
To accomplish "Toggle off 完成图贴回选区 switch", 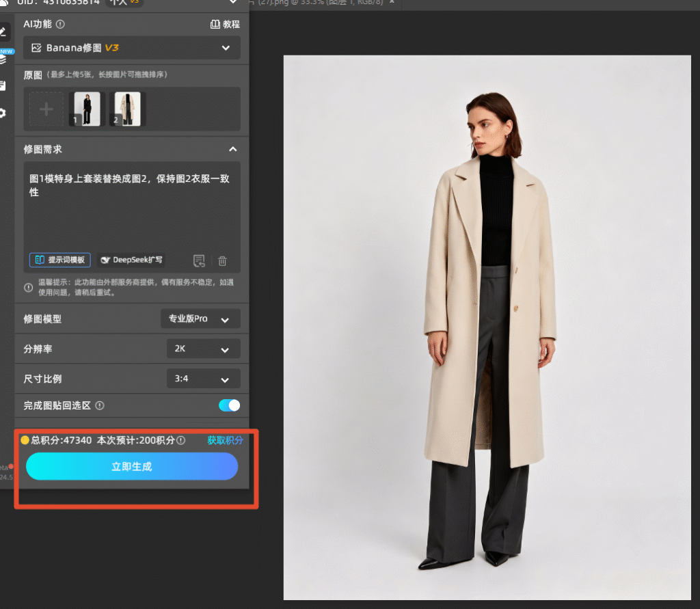I will (x=230, y=405).
